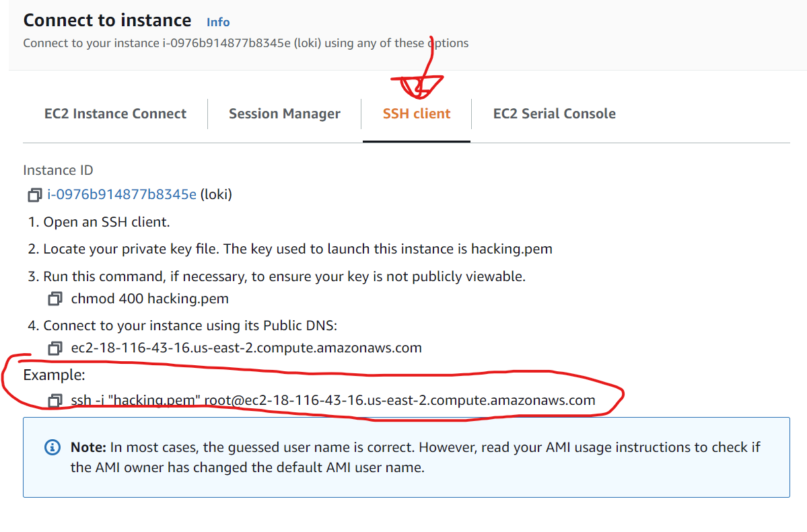Click the Example: label above the command
Image resolution: width=807 pixels, height=532 pixels.
pyautogui.click(x=48, y=374)
